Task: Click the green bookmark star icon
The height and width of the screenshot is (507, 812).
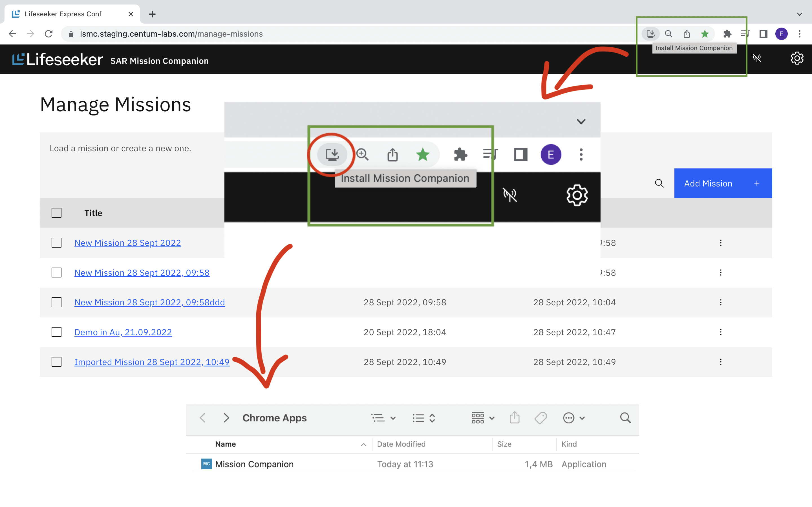Action: point(705,34)
